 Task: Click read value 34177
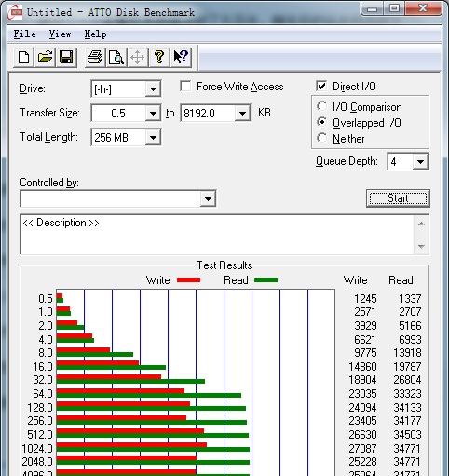tap(407, 421)
